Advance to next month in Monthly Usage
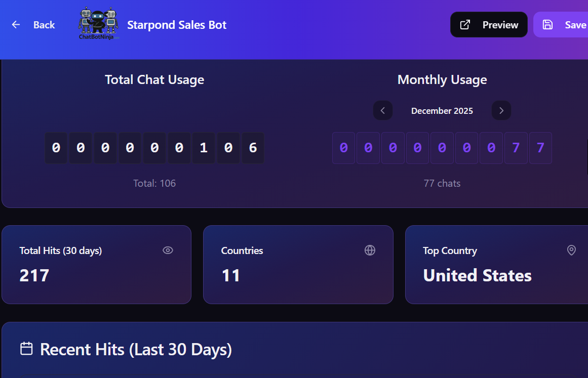The height and width of the screenshot is (378, 588). [x=501, y=110]
